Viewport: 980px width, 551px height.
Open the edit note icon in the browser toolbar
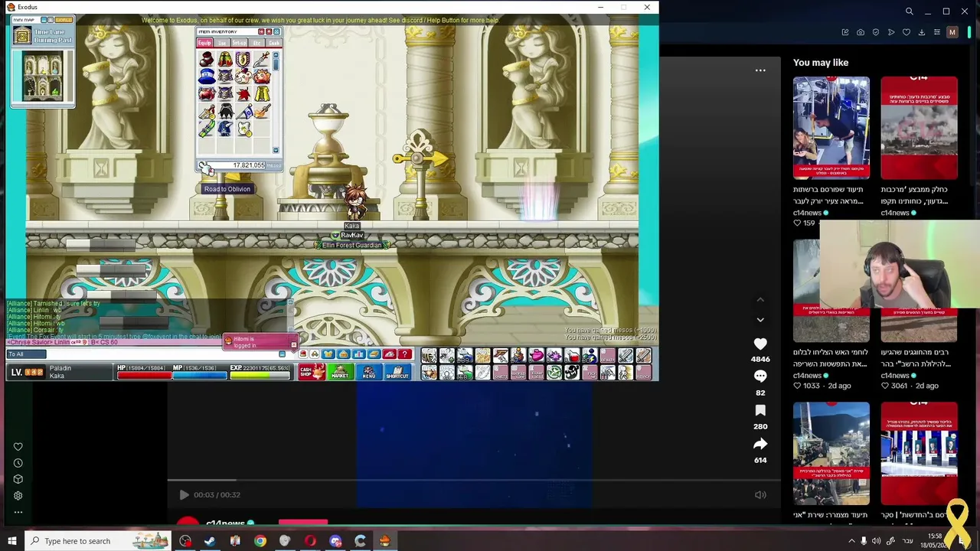(845, 32)
